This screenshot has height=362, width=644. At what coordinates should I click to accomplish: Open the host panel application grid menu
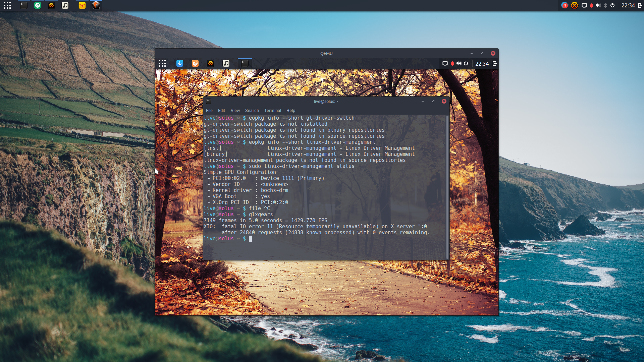7,5
